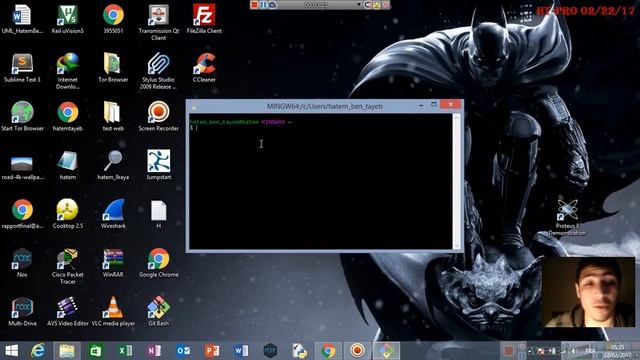Click the red stop button in taskbar tray
This screenshot has height=360, width=640.
(509, 351)
